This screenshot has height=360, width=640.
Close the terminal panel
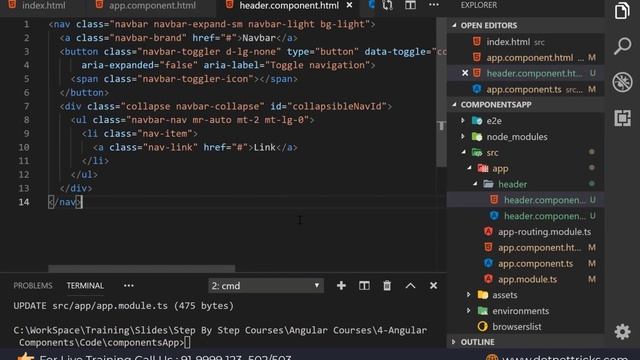(433, 285)
